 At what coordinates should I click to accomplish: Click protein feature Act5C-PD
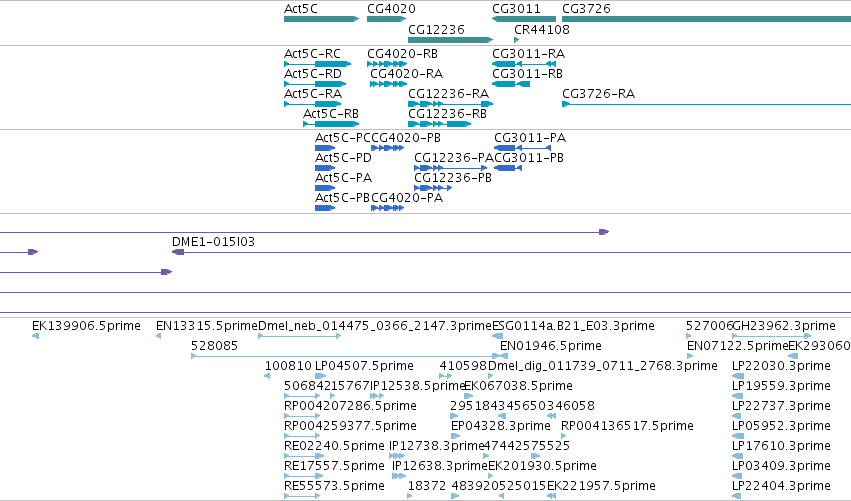point(325,168)
